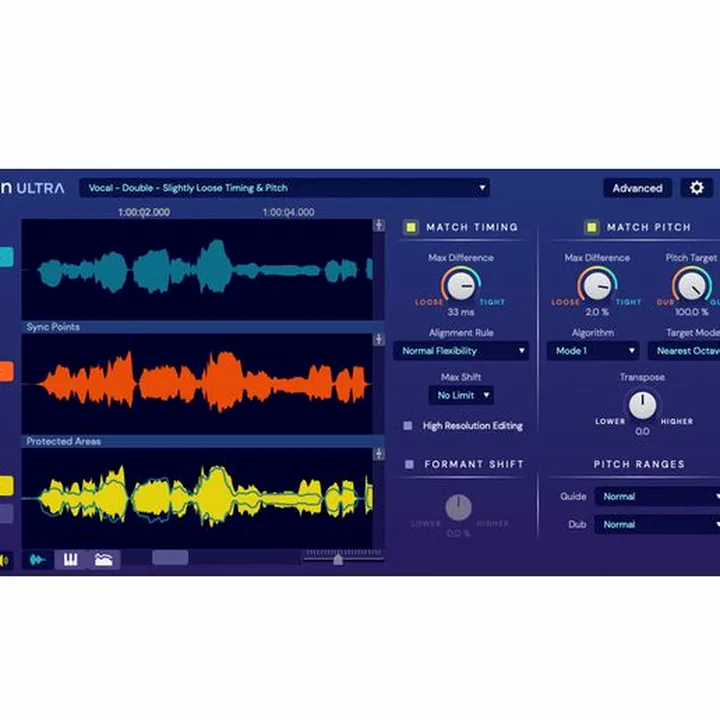Screen dimensions: 720x720
Task: Click the vertical zoom icon on dub waveform
Action: 379,340
